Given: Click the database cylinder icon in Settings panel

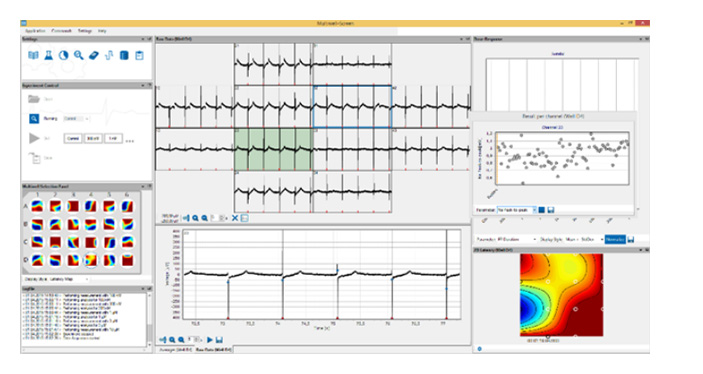Looking at the screenshot, I should tap(124, 55).
